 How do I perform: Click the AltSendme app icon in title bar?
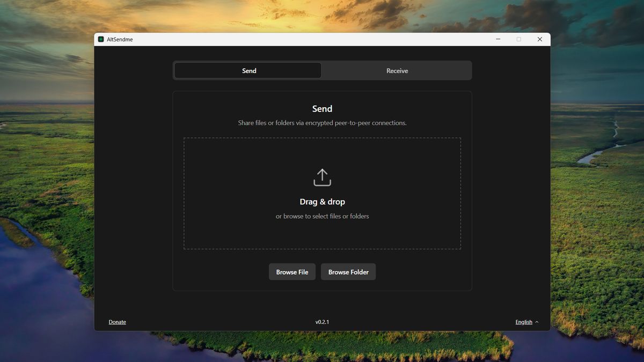point(101,39)
